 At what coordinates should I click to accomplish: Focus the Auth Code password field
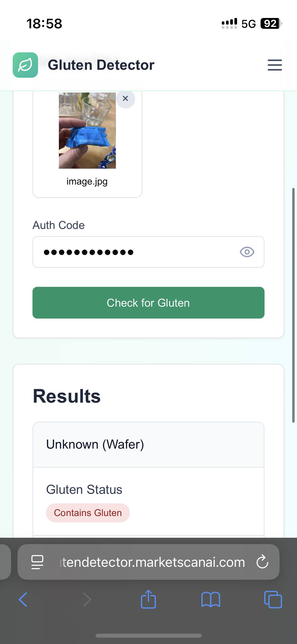tap(137, 252)
